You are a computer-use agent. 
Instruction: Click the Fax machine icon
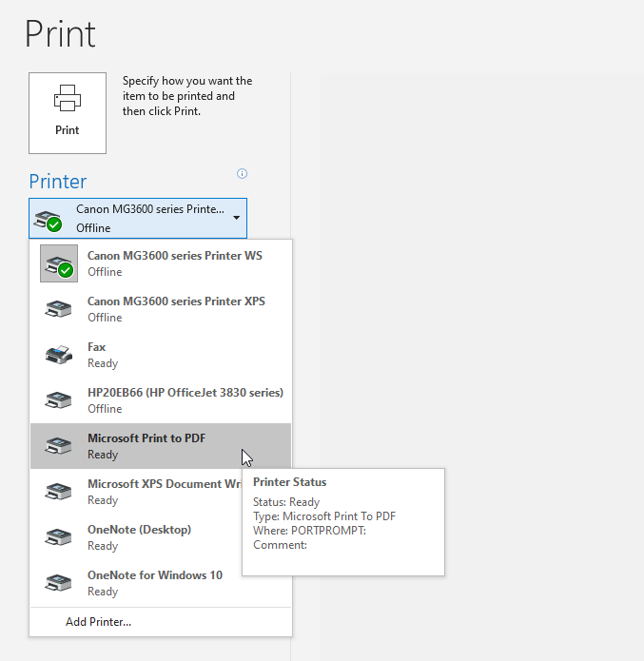click(59, 355)
